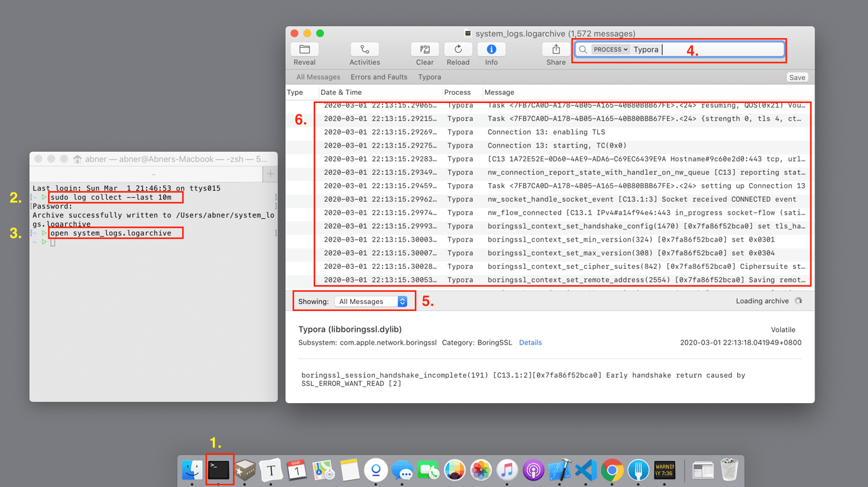Image resolution: width=868 pixels, height=487 pixels.
Task: Launch Terminal from the Dock
Action: click(219, 470)
